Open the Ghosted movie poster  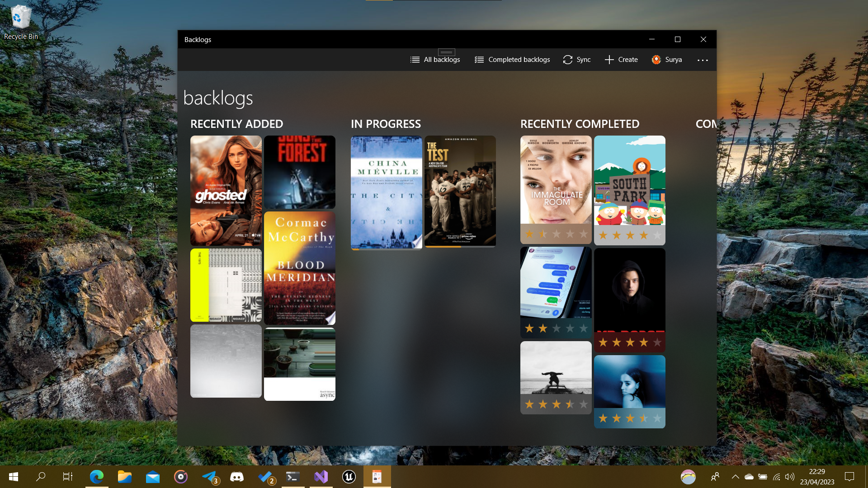tap(226, 190)
